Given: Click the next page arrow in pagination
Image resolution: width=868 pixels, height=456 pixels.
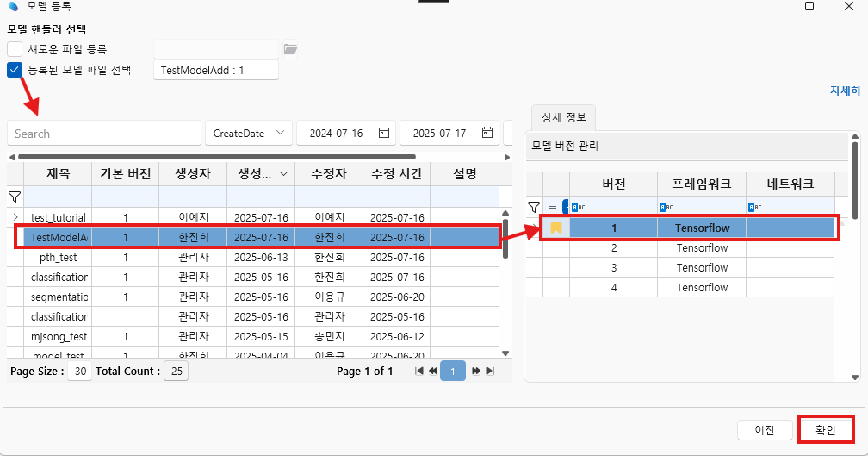Looking at the screenshot, I should point(475,372).
